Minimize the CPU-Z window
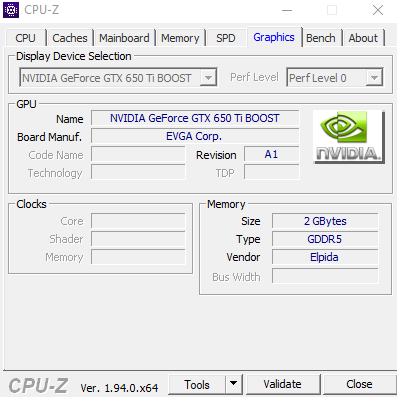The image size is (397, 397). [x=287, y=10]
